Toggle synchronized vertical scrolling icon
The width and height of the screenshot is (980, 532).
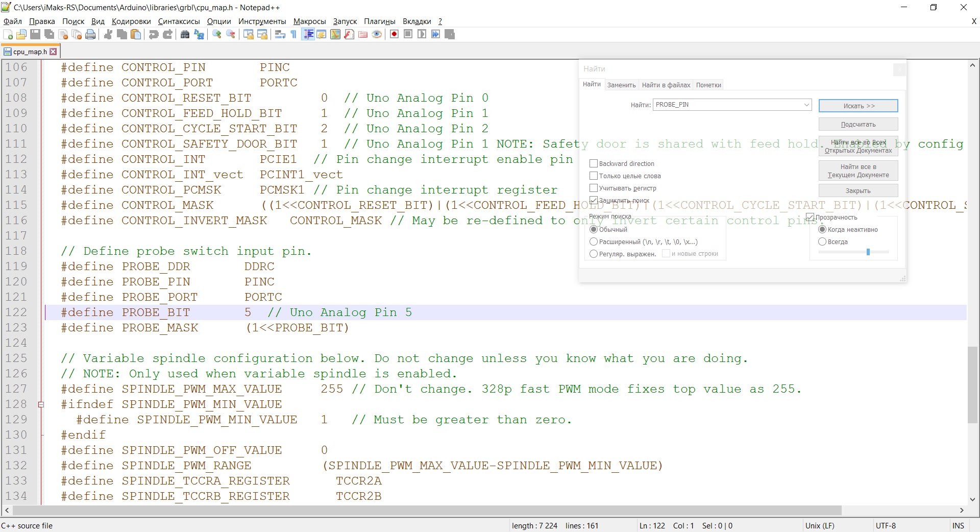[249, 34]
